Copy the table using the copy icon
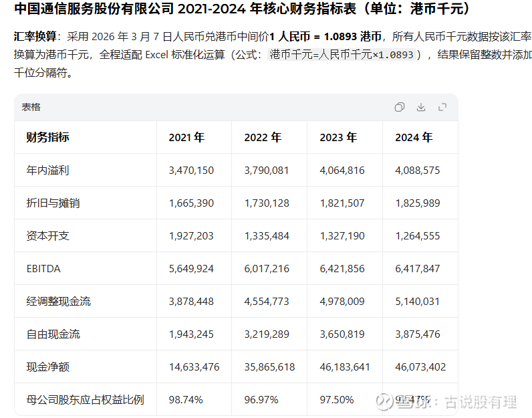 click(x=400, y=107)
